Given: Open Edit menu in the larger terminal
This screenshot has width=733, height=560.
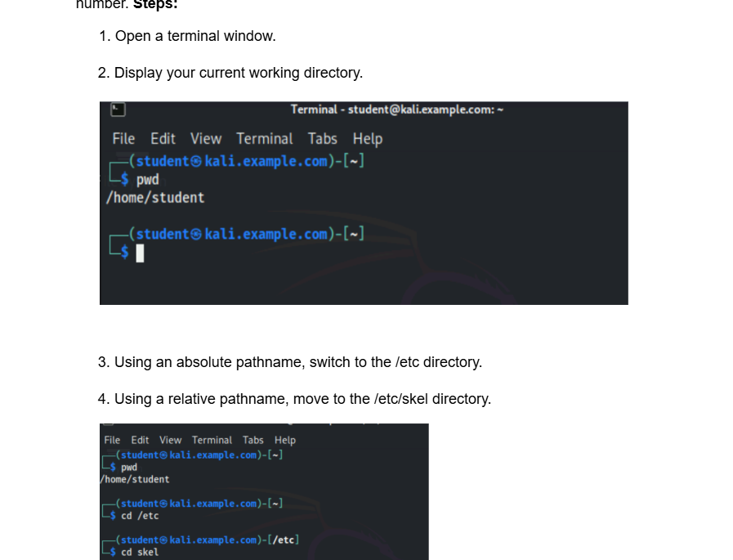Looking at the screenshot, I should tap(163, 139).
